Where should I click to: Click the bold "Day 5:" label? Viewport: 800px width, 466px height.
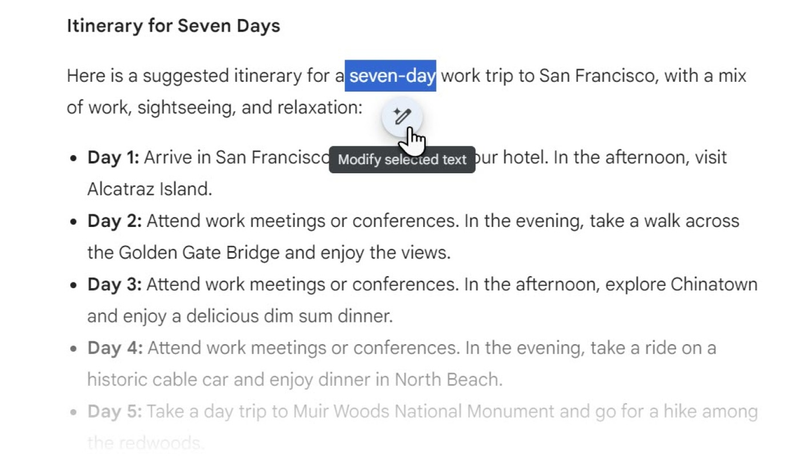114,412
